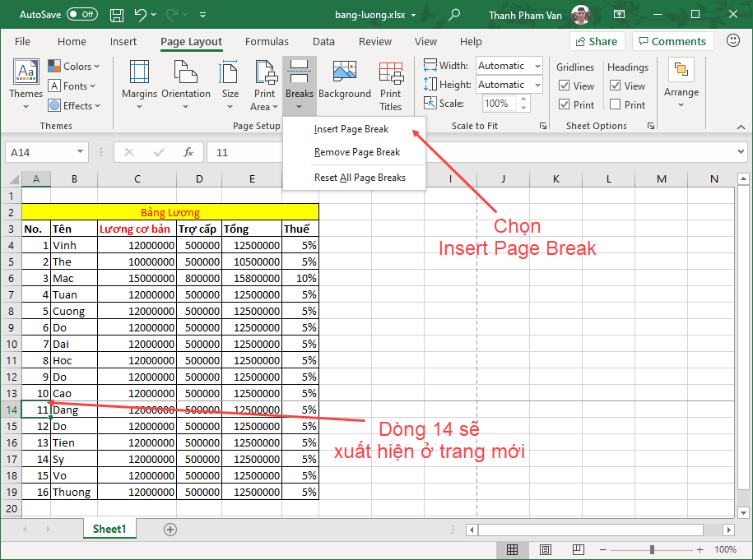The width and height of the screenshot is (753, 560).
Task: Switch to the Review tab
Action: 375,42
